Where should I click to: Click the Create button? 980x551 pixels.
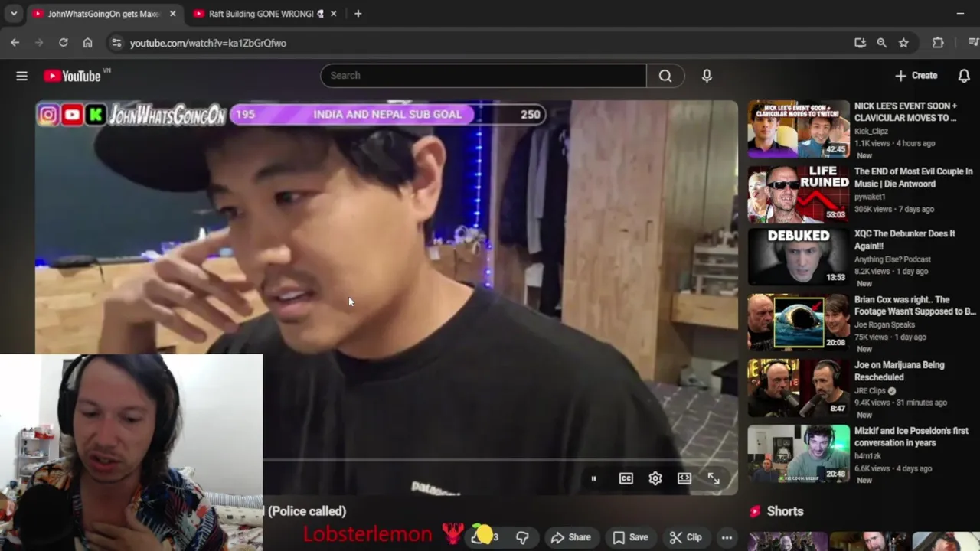(x=916, y=76)
